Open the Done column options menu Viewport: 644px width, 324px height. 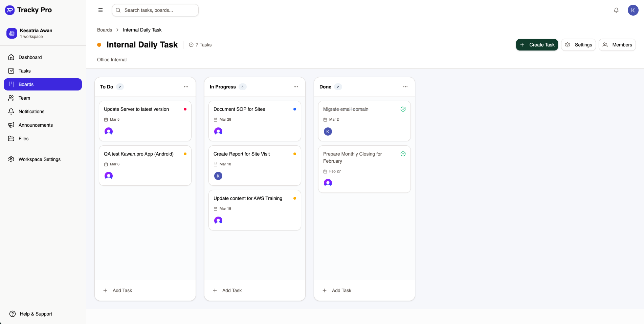pyautogui.click(x=405, y=86)
